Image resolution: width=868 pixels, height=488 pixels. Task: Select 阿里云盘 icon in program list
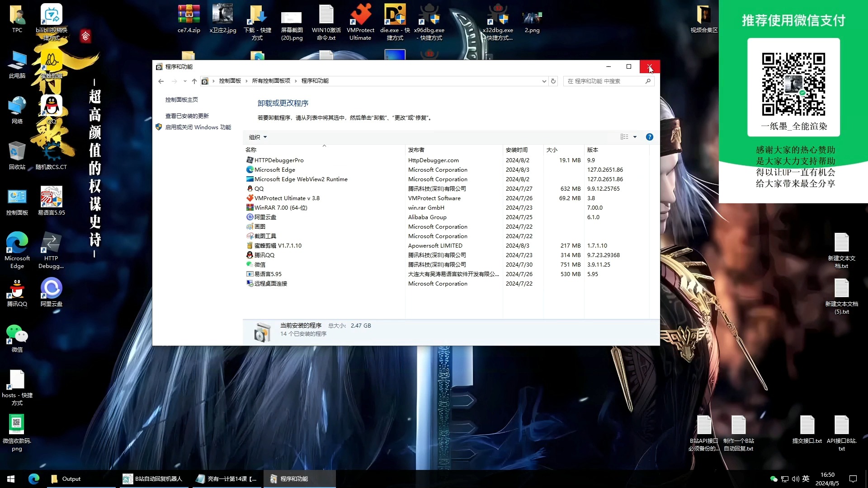point(250,217)
